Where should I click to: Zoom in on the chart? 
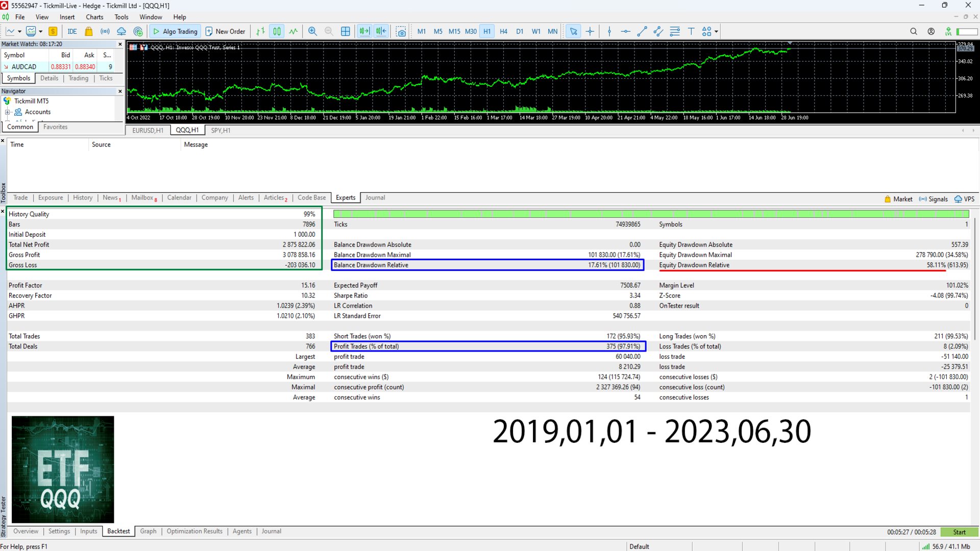click(312, 31)
